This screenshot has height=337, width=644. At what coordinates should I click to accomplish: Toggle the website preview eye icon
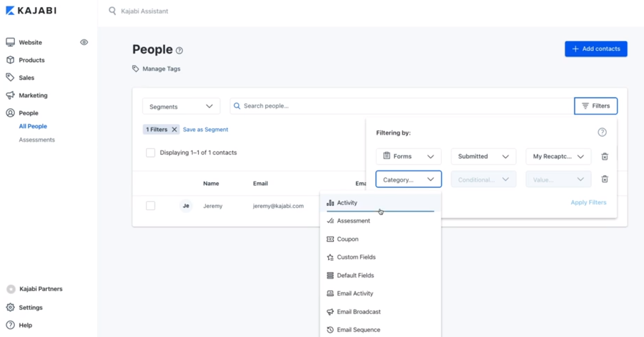(x=84, y=42)
